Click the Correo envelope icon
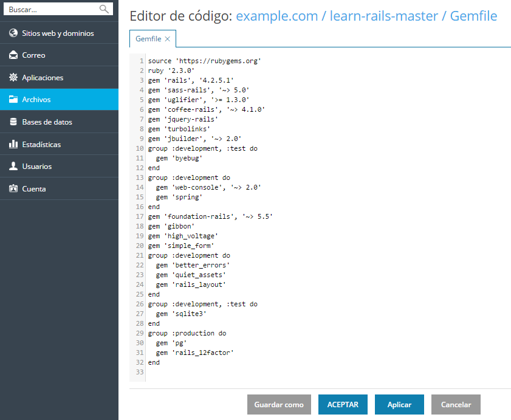The image size is (511, 420). [x=13, y=55]
